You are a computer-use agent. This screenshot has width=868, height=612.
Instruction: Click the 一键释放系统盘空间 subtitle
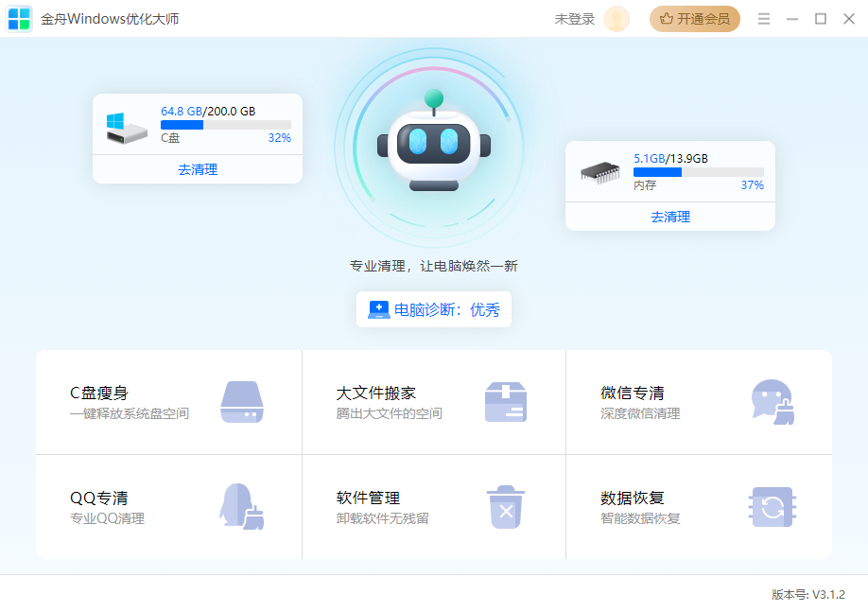(x=130, y=413)
